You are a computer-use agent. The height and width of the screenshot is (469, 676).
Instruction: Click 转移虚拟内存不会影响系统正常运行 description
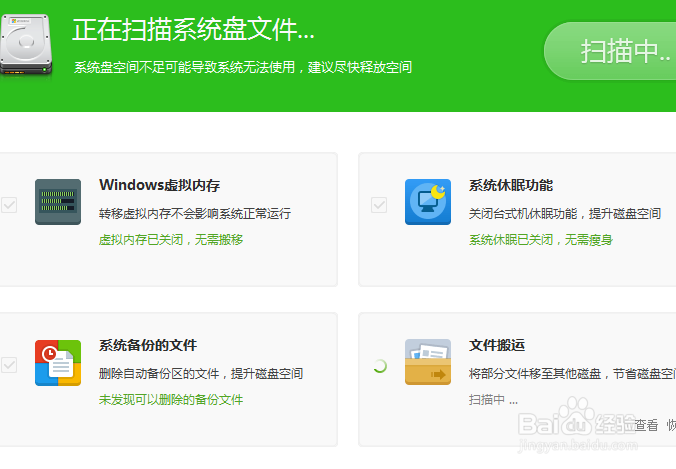[194, 213]
